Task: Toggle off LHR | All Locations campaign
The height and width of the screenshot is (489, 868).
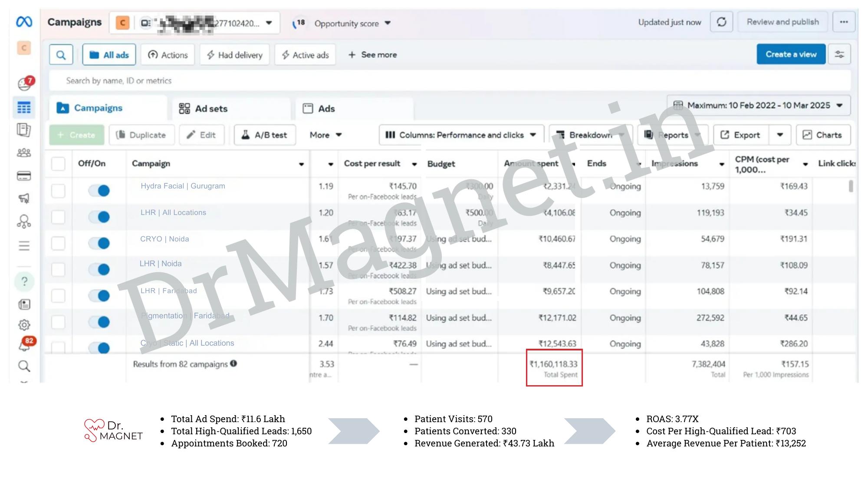Action: pos(99,217)
